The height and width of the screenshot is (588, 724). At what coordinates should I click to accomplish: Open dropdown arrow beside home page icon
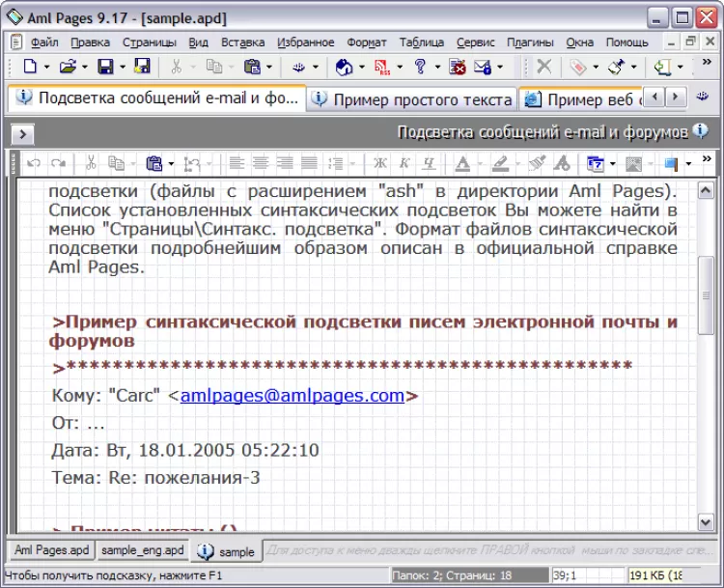click(x=362, y=68)
